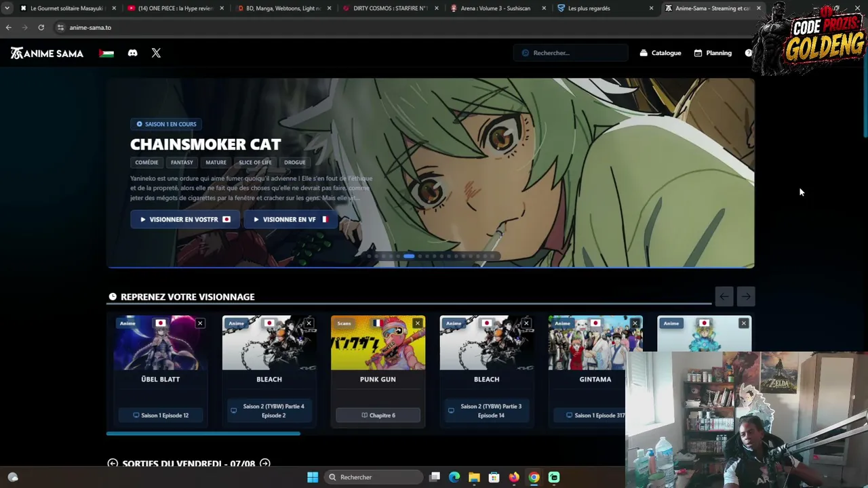Open the Chrome tab search dropdown
The width and height of the screenshot is (868, 488).
pos(7,8)
